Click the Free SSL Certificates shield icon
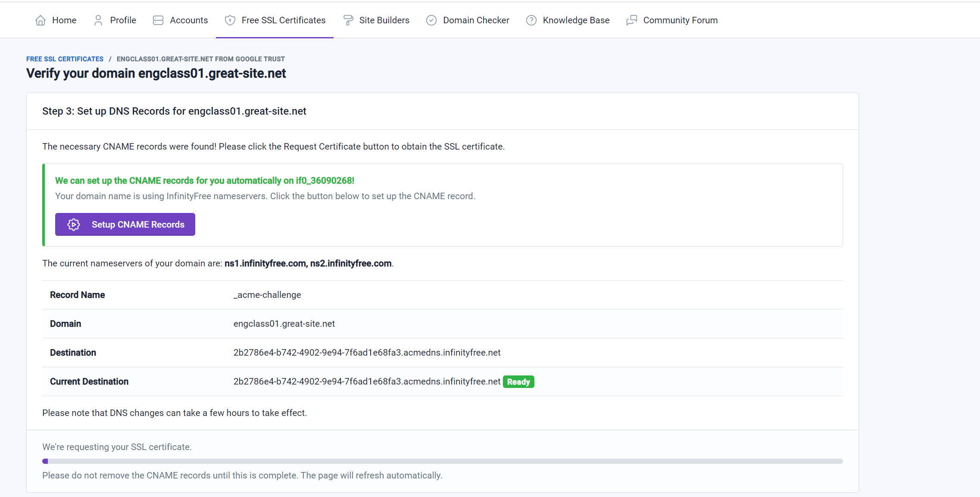 pos(230,20)
